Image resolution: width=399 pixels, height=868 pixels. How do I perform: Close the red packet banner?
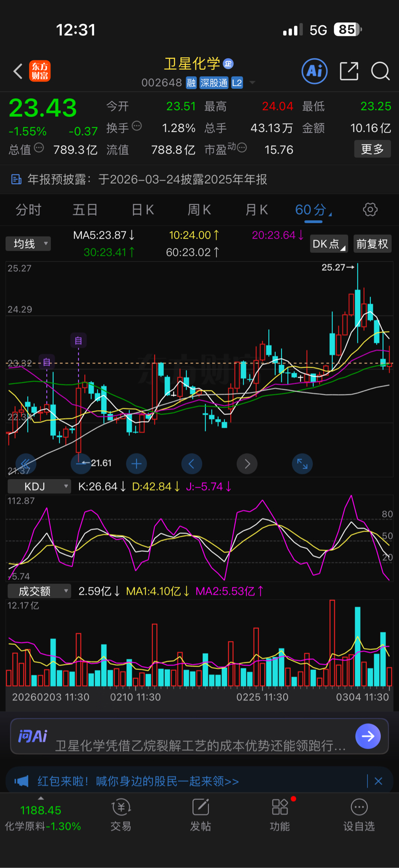378,781
